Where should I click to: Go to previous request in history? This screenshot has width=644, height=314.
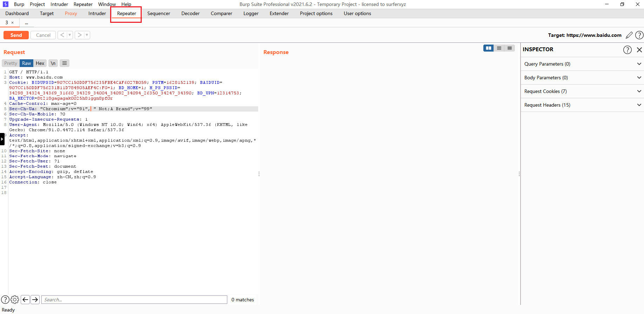coord(62,35)
